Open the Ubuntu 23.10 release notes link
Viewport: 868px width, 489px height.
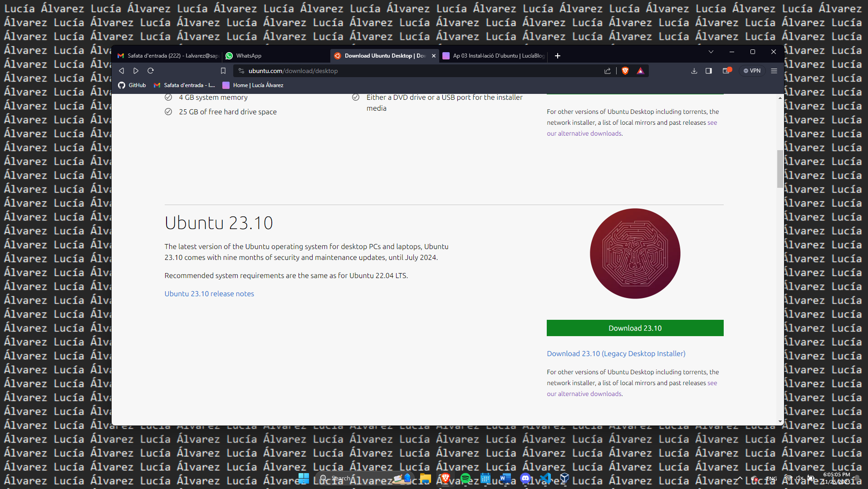(x=209, y=293)
